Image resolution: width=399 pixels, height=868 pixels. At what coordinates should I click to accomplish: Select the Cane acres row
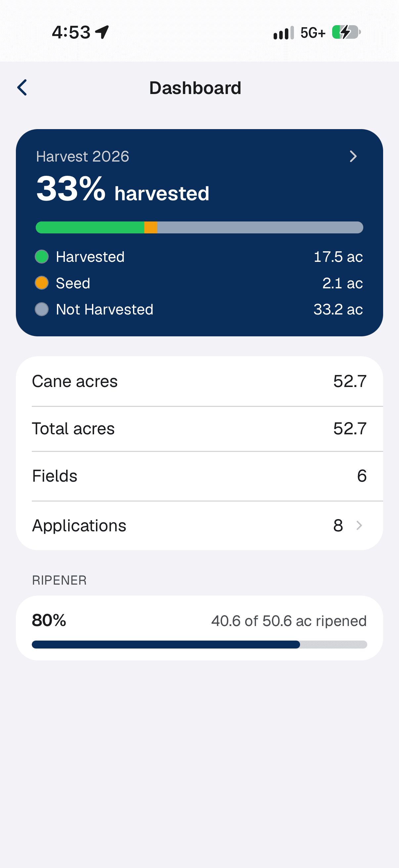click(199, 381)
